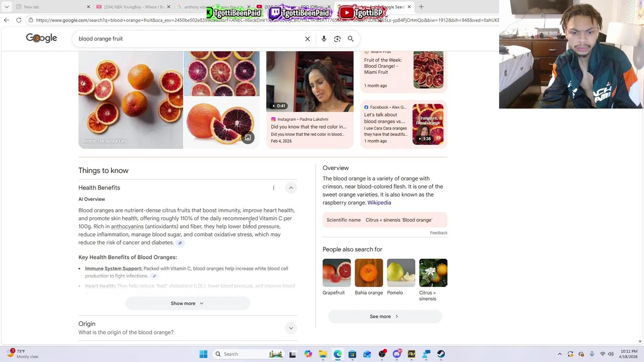Switch to NBA YoungBoy YouTube tab
Image resolution: width=644 pixels, height=362 pixels.
[x=132, y=7]
